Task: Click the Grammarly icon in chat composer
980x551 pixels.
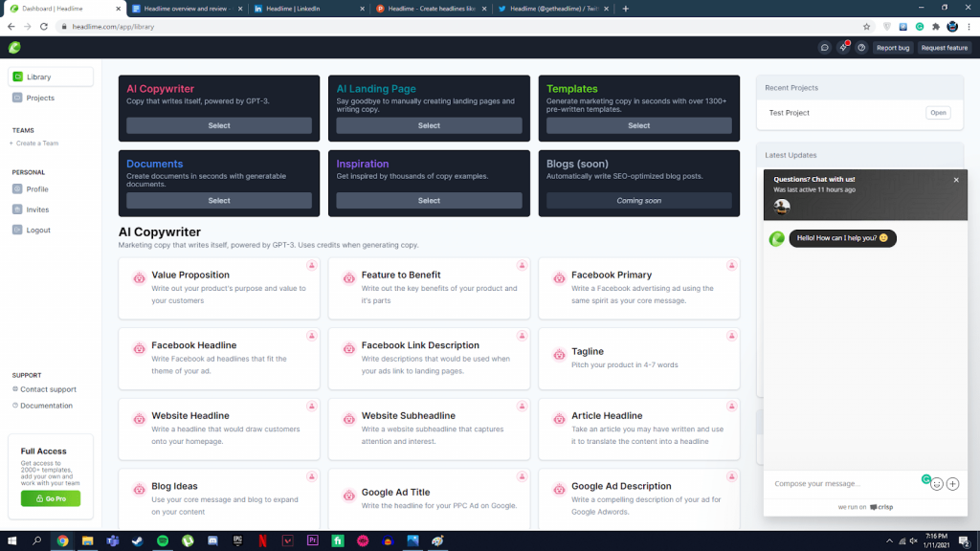Action: point(926,479)
